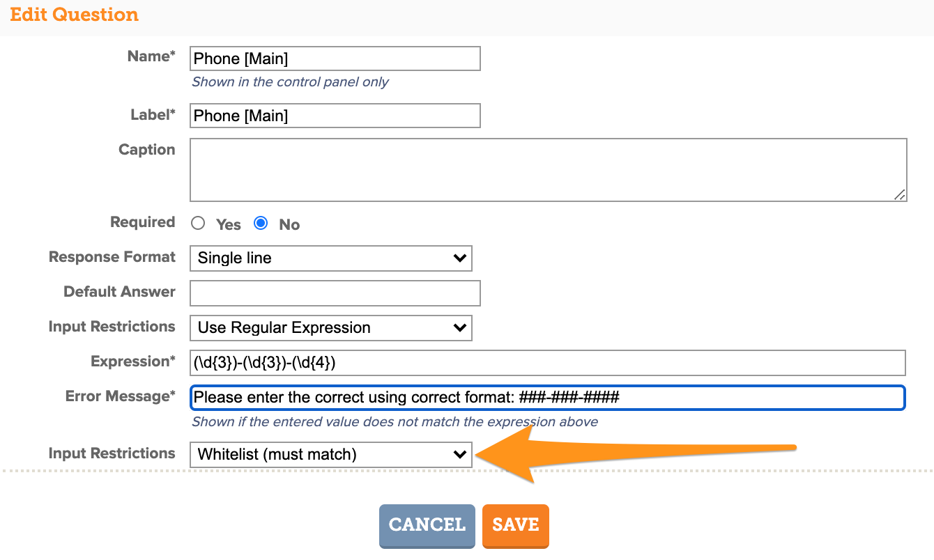Click the Cancel button

coord(427,525)
